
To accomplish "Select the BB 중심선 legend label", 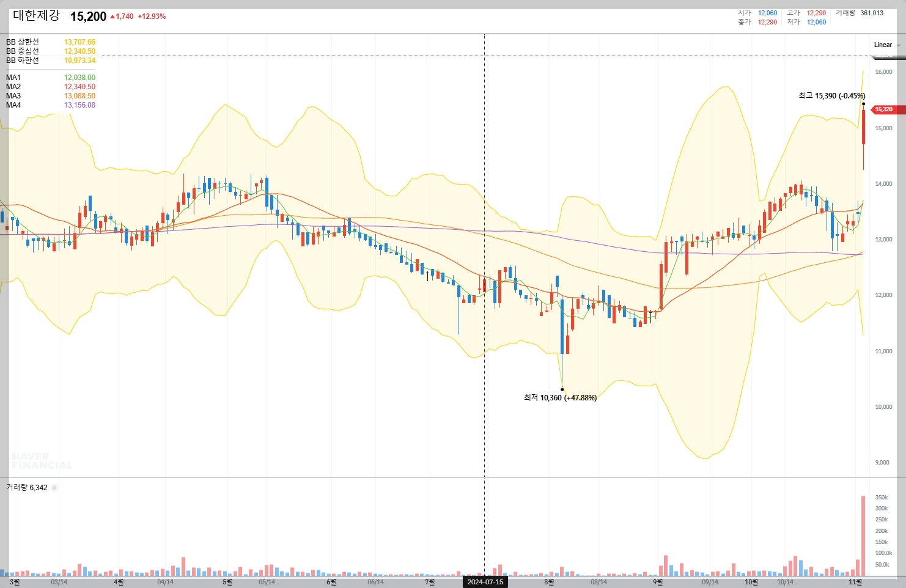I will 23,51.
